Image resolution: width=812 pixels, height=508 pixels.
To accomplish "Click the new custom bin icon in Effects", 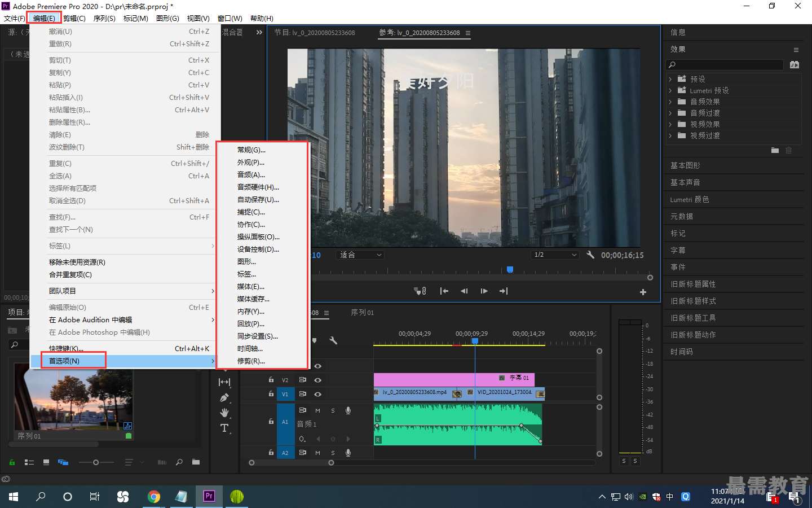I will pos(775,150).
